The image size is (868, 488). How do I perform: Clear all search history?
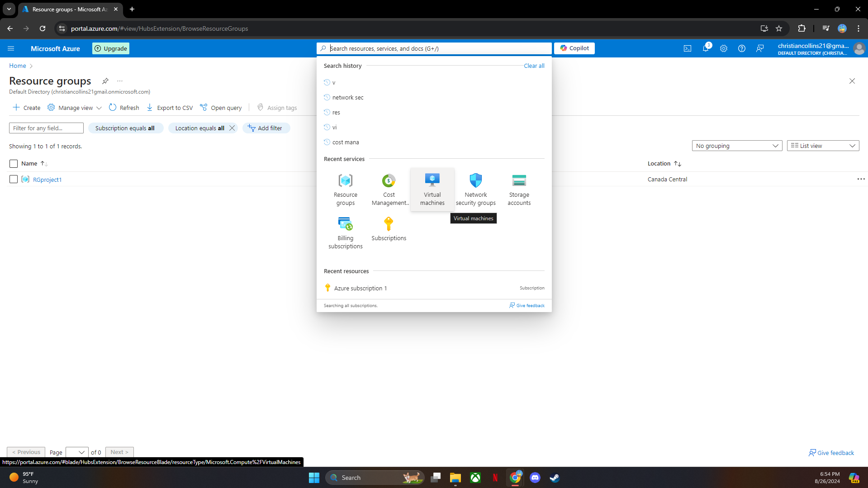pyautogui.click(x=534, y=66)
